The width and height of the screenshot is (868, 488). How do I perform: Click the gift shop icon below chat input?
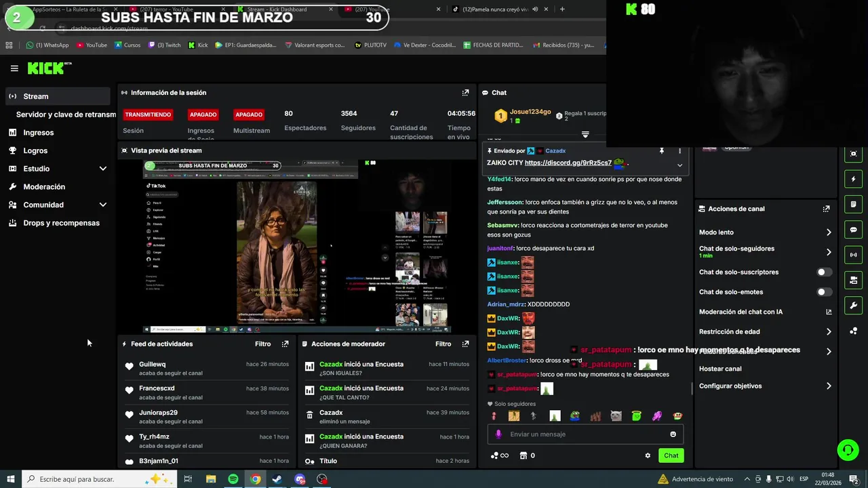tap(523, 455)
